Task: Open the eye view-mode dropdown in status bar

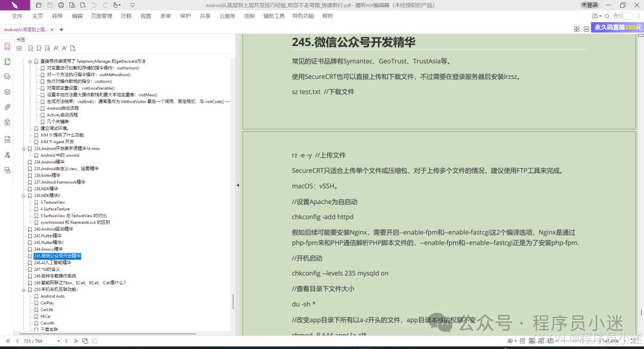Action: click(x=512, y=341)
